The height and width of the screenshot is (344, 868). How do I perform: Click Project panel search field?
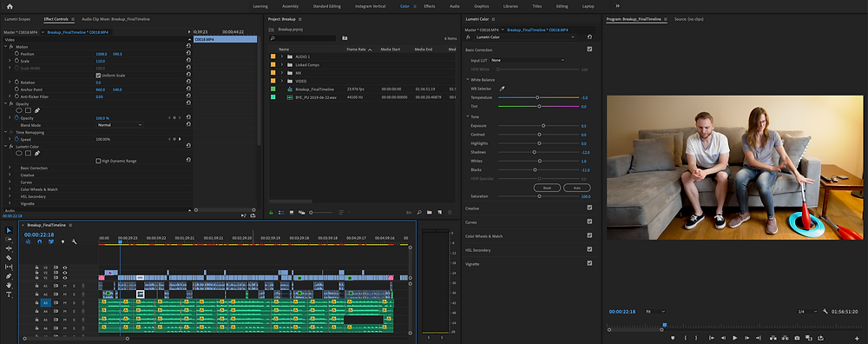303,38
